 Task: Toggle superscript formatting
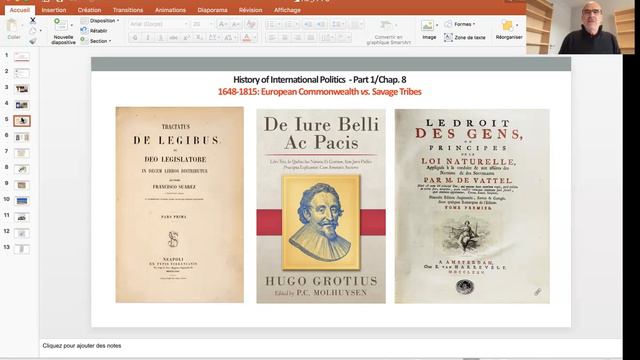point(186,38)
